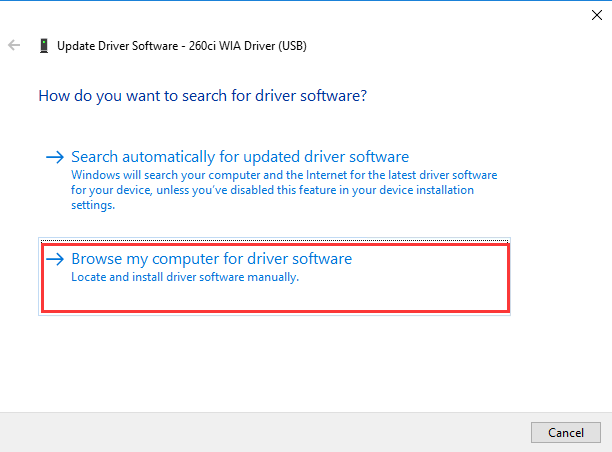Image resolution: width=612 pixels, height=452 pixels.
Task: Choose Search automatically for updated driver software
Action: (240, 157)
